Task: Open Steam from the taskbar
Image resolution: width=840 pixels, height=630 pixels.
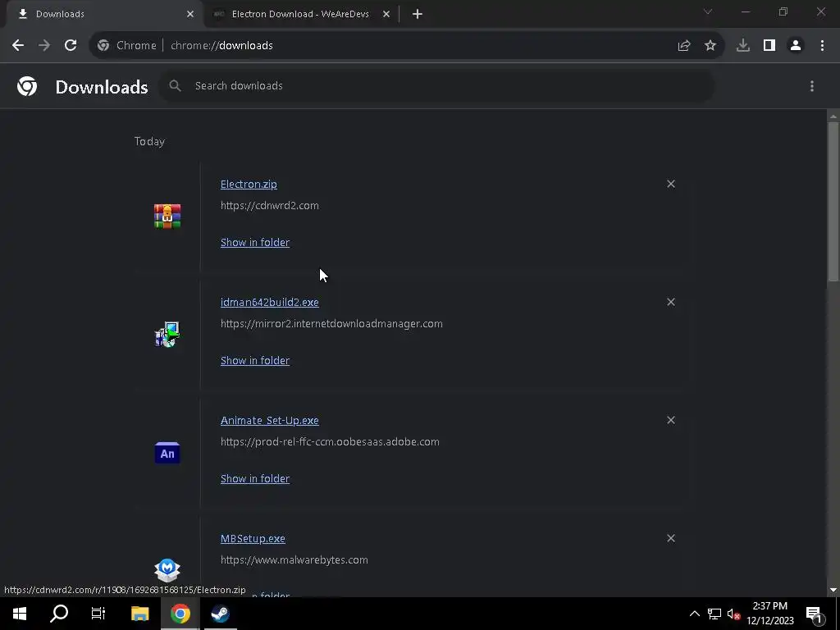Action: [x=220, y=614]
